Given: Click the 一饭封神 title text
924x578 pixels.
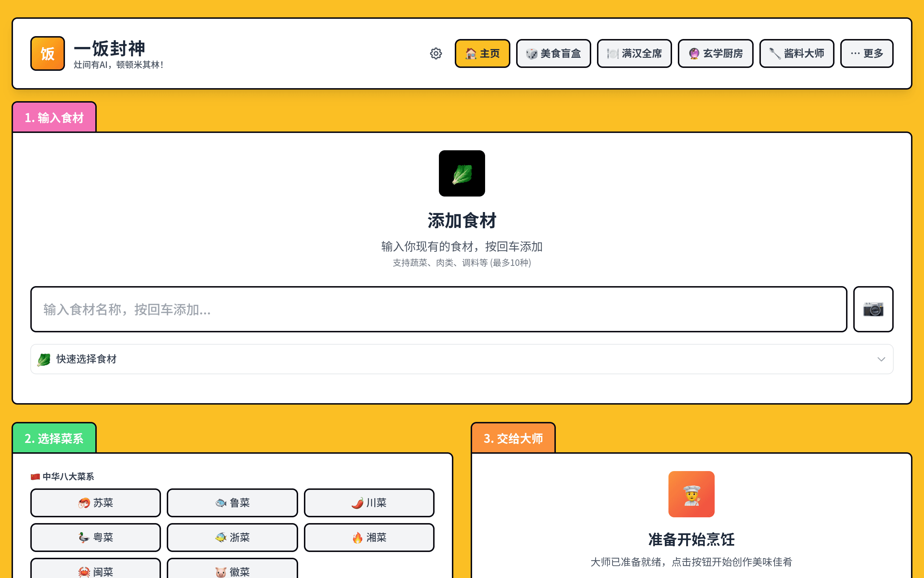Looking at the screenshot, I should (110, 48).
